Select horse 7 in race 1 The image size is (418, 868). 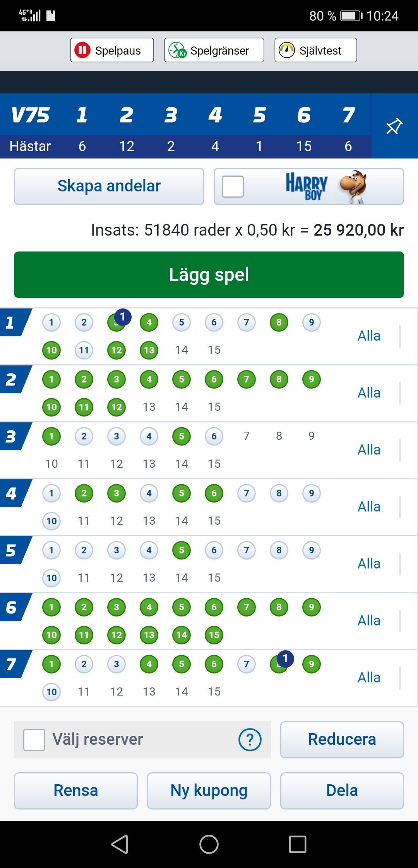click(x=247, y=322)
